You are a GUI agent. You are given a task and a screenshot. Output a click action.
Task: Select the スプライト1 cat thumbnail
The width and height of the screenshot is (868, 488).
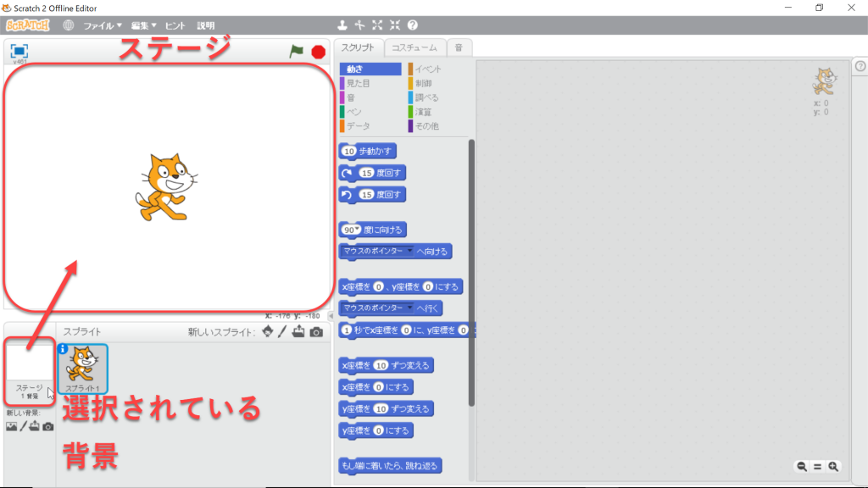pyautogui.click(x=82, y=369)
